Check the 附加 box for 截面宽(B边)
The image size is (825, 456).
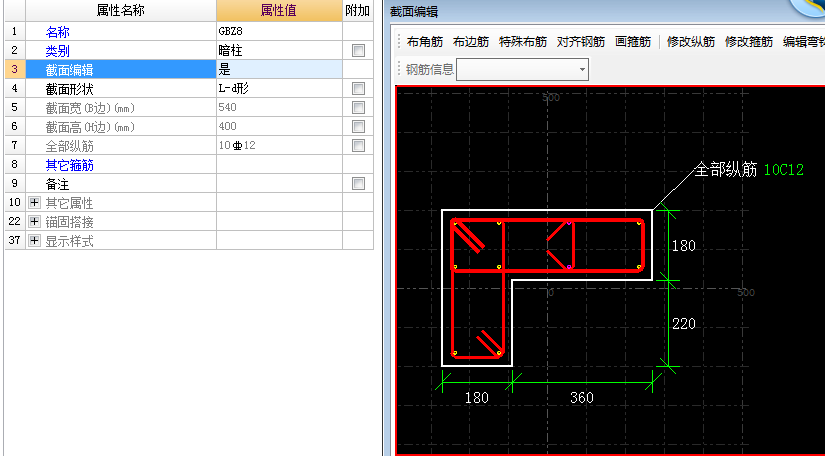pos(358,107)
